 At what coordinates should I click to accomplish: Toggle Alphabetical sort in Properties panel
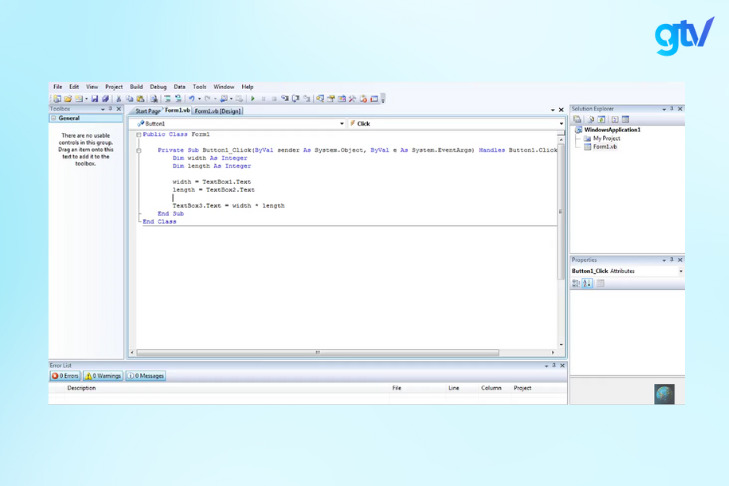[x=587, y=283]
